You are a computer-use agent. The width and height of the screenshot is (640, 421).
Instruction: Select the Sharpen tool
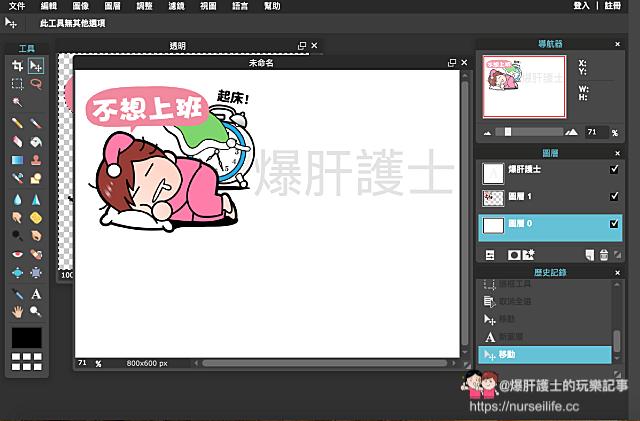coord(36,200)
